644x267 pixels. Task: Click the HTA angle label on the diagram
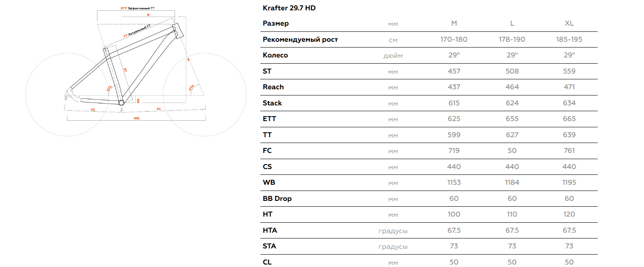[x=191, y=88]
